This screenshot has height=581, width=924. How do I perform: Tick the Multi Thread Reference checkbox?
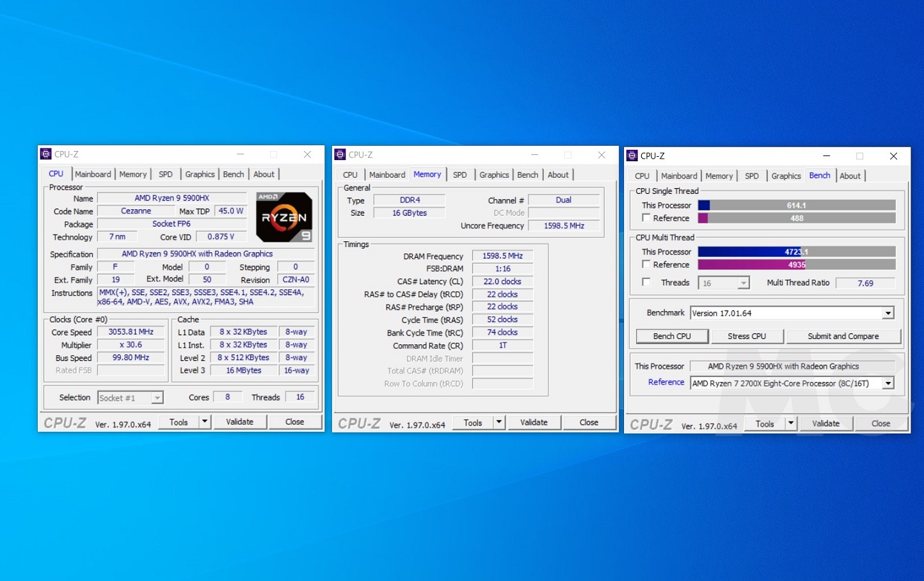[x=646, y=264]
